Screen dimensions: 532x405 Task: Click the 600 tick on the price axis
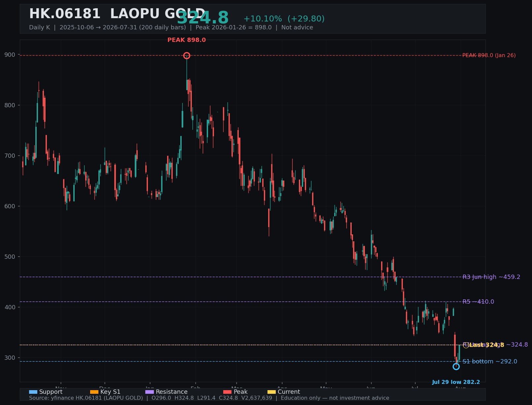tap(11, 206)
